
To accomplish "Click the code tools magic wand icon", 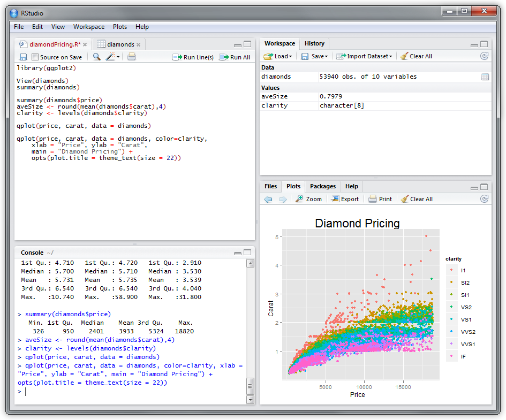I will click(110, 57).
